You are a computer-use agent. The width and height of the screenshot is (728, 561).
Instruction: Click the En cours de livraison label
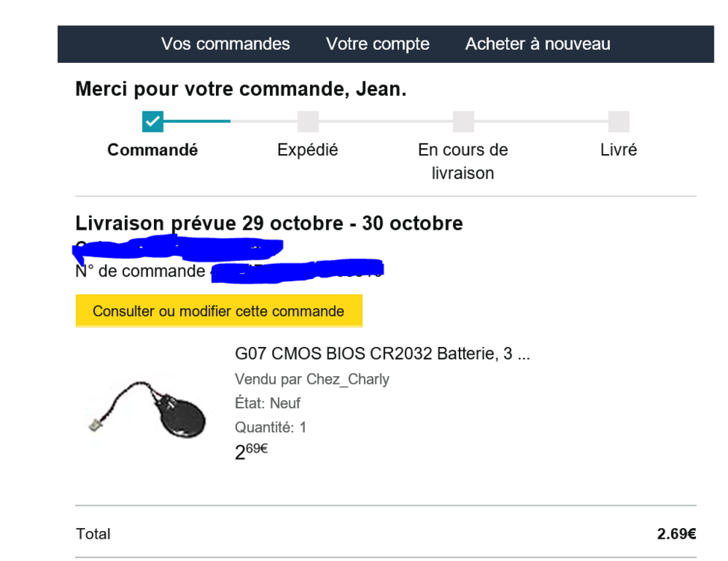click(x=463, y=161)
